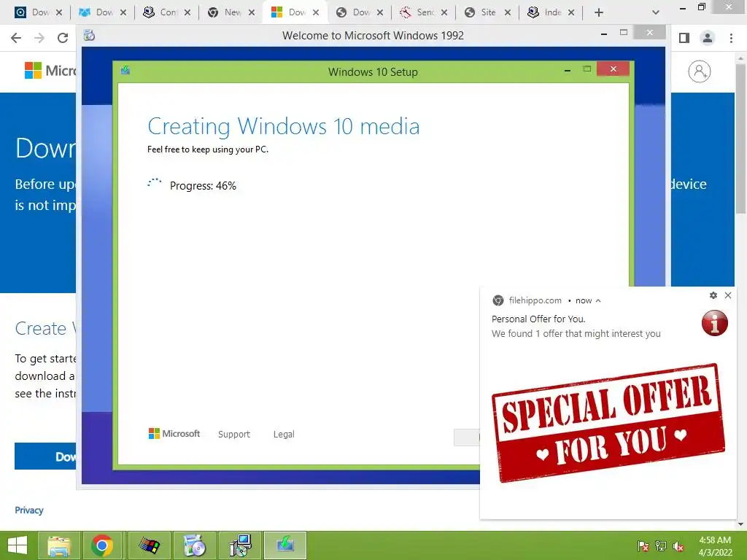Image resolution: width=747 pixels, height=560 pixels.
Task: Switch to the 'Site' tab
Action: (488, 12)
